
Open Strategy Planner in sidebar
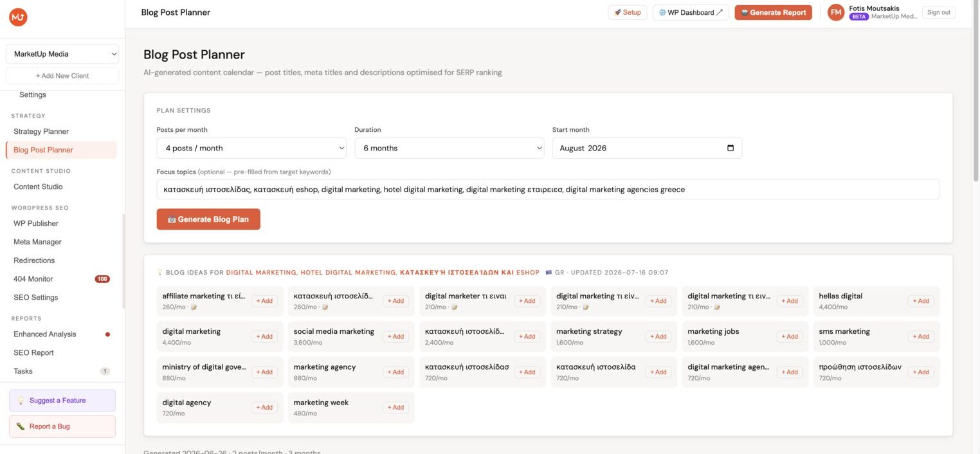(x=41, y=131)
